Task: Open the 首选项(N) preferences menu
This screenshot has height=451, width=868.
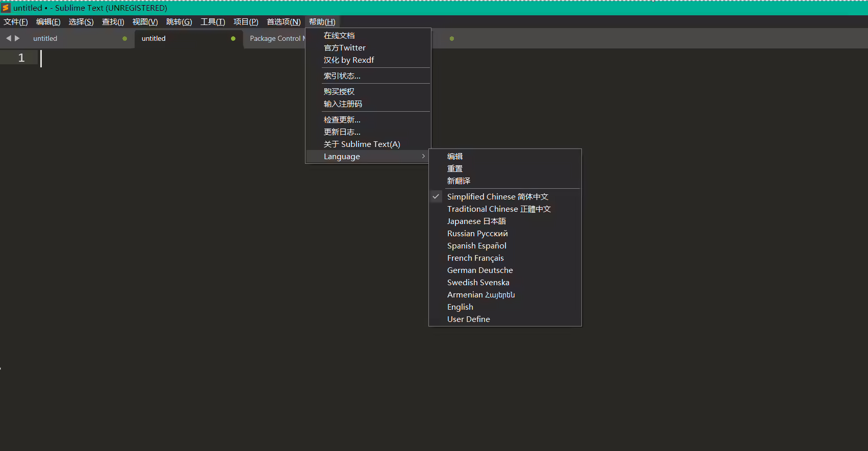Action: point(284,22)
